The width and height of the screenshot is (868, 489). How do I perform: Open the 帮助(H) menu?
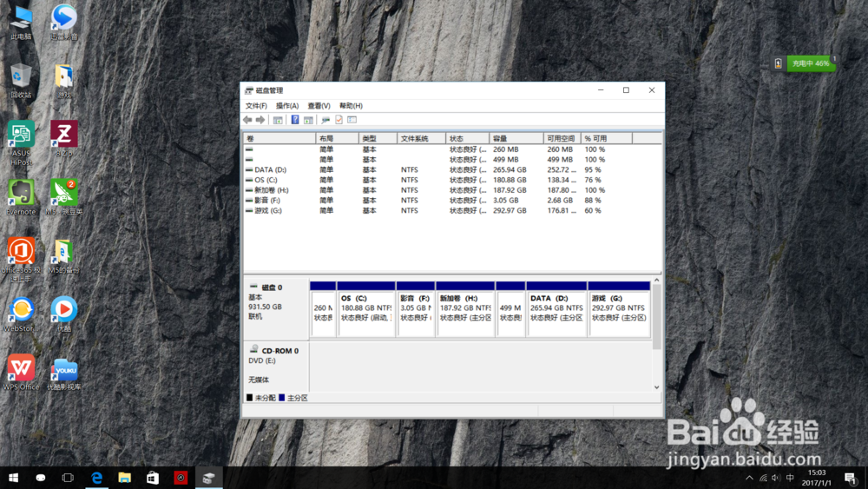351,106
